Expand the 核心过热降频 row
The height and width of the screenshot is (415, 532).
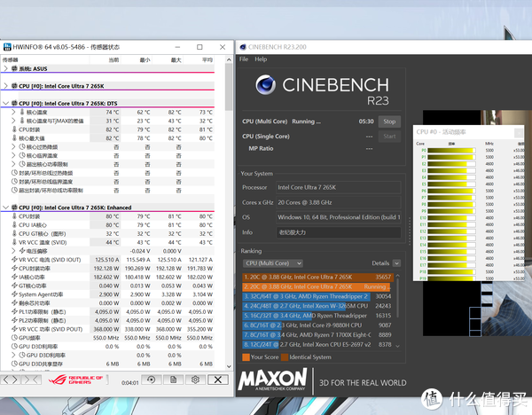[x=13, y=147]
